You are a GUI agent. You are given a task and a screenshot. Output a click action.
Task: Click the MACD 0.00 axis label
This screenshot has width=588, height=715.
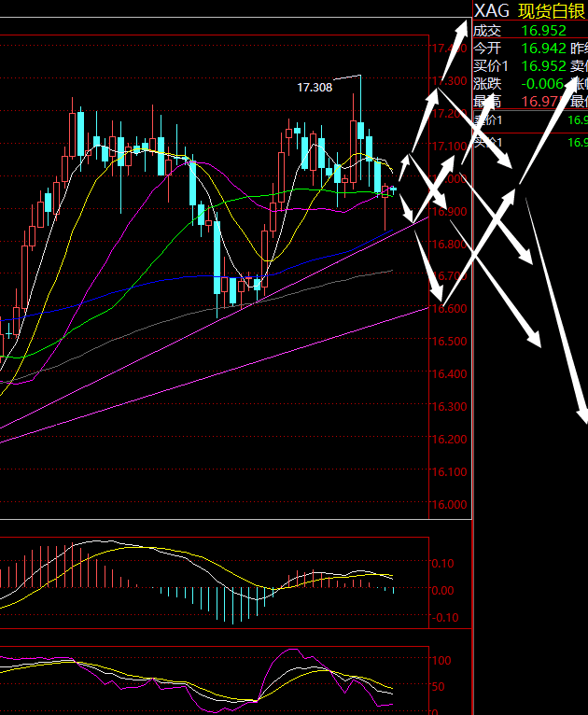443,591
